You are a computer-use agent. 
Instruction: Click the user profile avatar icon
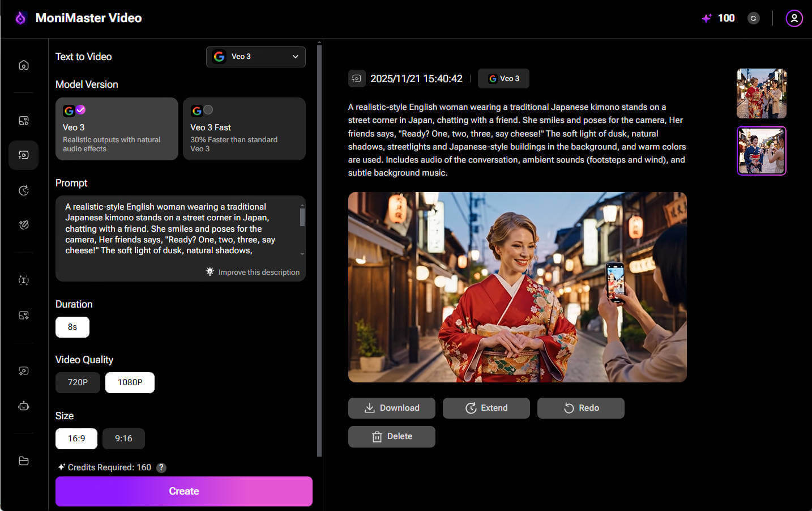(794, 18)
